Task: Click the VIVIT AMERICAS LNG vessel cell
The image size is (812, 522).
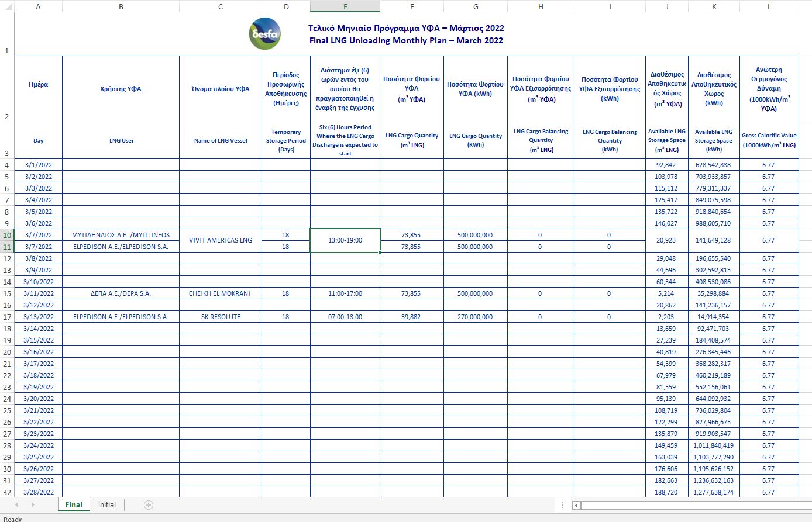Action: click(x=221, y=240)
